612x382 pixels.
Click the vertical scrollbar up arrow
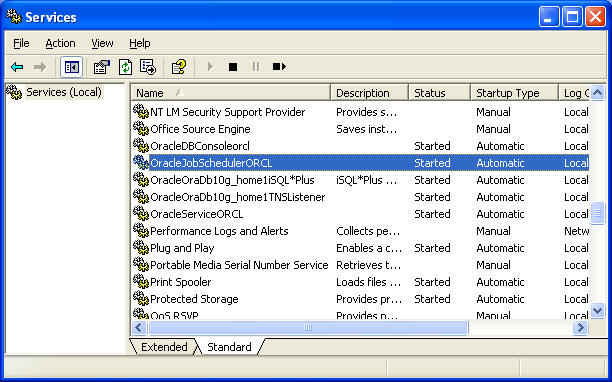tap(597, 93)
